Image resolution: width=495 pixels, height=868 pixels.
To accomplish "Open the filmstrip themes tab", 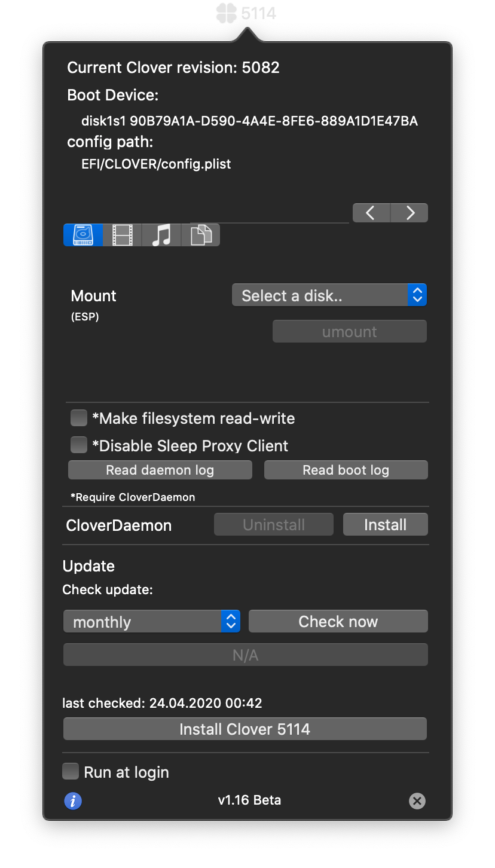I will 121,234.
